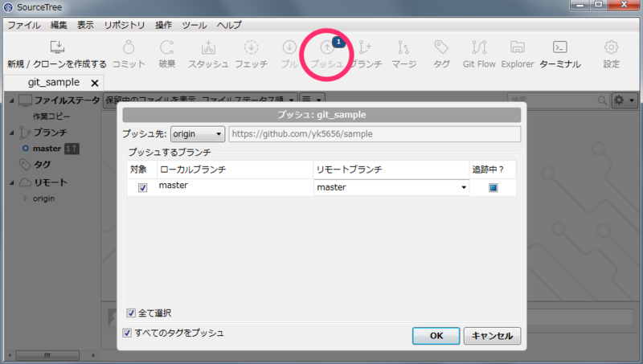Open the Help (ヘルプ) menu

(229, 25)
